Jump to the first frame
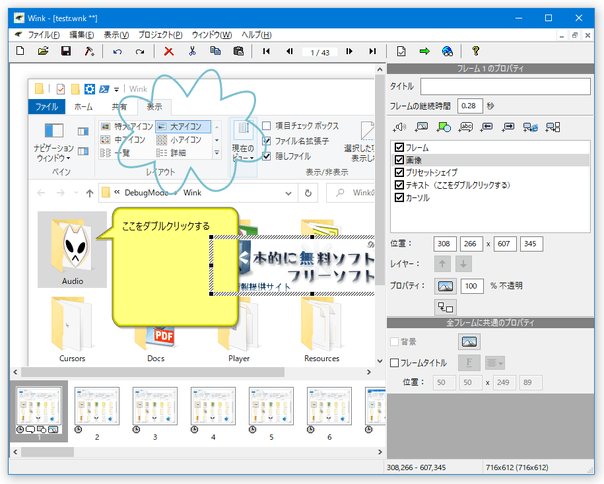This screenshot has width=604, height=484. (266, 51)
